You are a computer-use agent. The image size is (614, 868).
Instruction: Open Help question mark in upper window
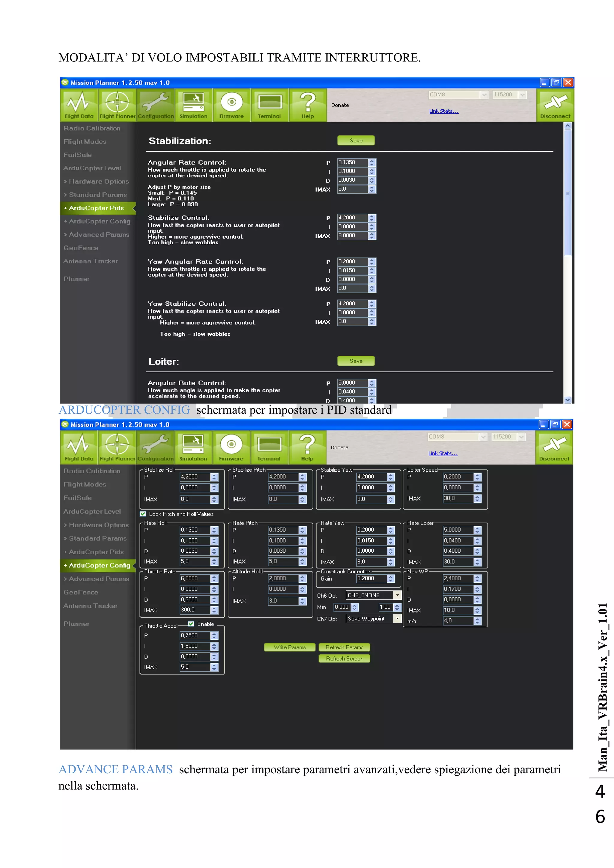(x=308, y=106)
